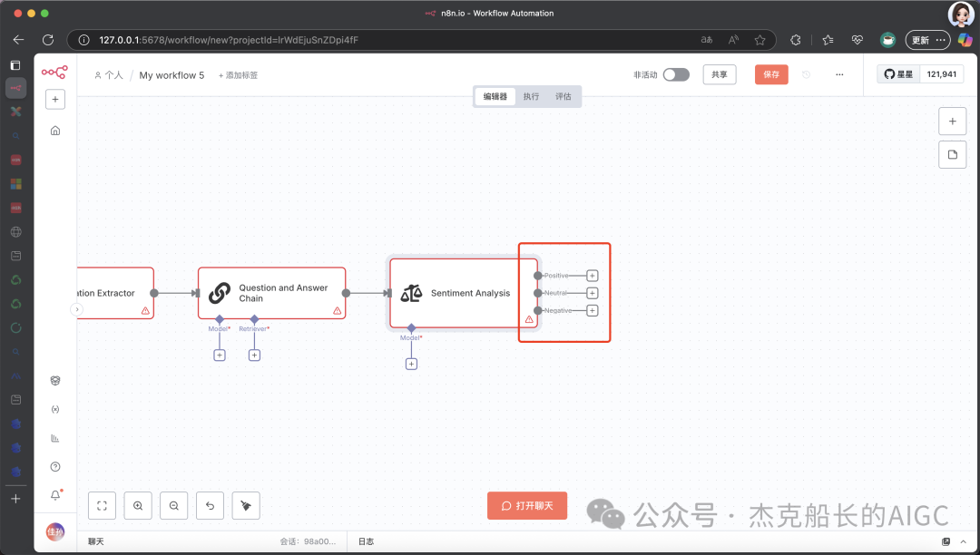Click the Extractor node warning triangle

pyautogui.click(x=145, y=310)
